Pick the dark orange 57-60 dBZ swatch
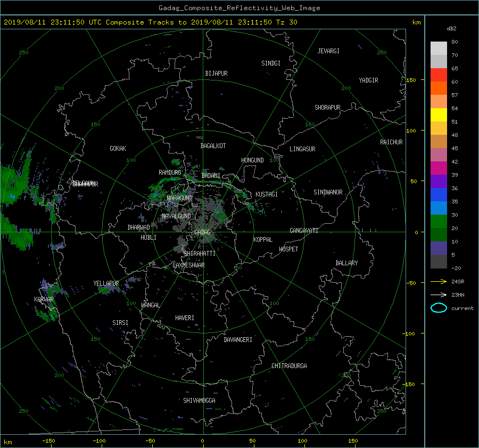 [439, 88]
